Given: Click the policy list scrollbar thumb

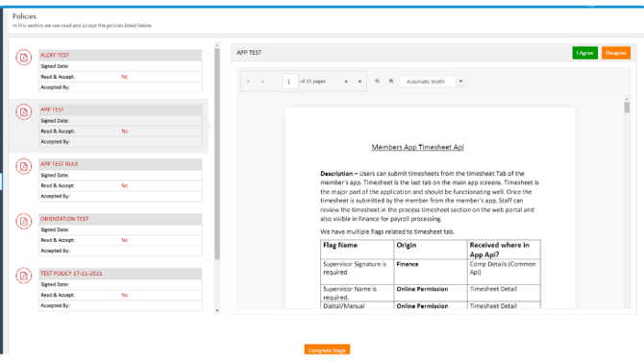Looking at the screenshot, I should coord(217,154).
